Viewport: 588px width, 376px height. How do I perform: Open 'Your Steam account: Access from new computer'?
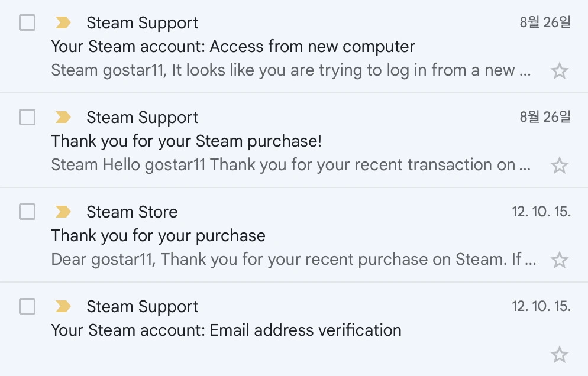(x=233, y=47)
